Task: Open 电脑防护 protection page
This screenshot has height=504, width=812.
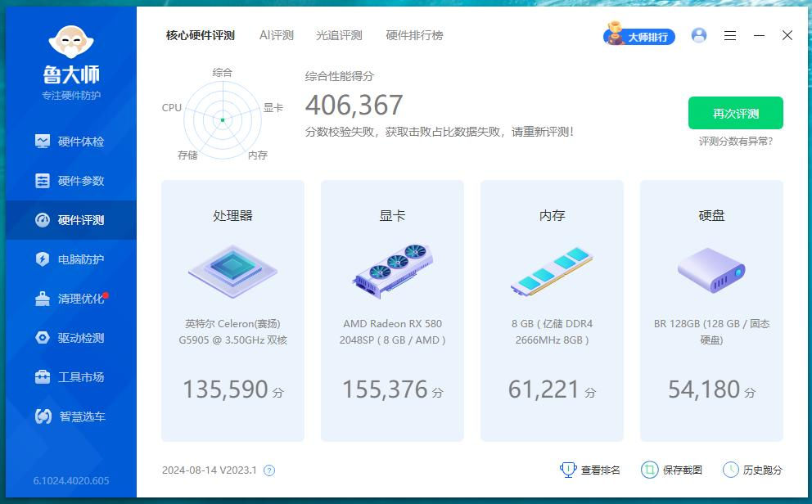Action: 71,259
